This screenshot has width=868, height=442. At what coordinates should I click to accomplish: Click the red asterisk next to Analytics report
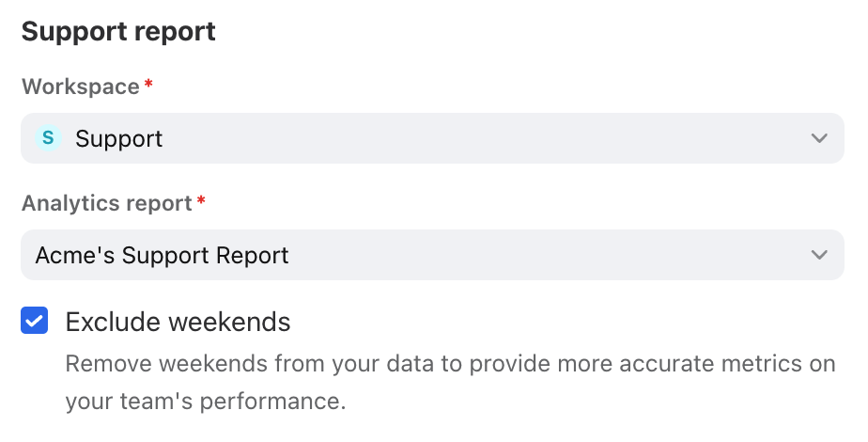pos(201,200)
